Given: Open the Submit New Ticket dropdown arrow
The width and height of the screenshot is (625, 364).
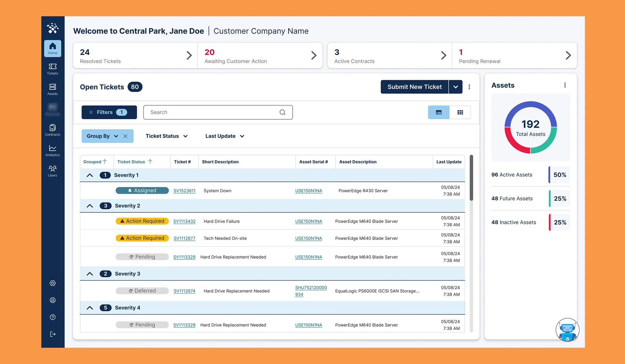Looking at the screenshot, I should 456,87.
